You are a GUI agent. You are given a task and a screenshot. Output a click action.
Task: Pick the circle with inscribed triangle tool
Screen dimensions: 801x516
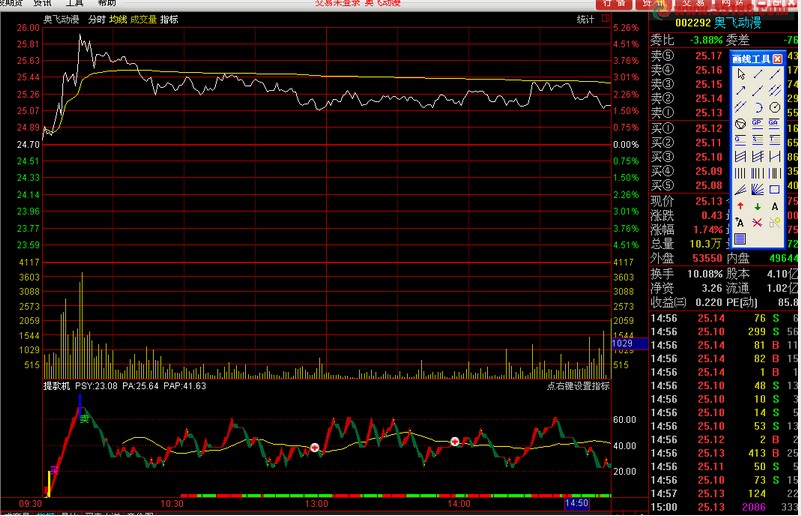pyautogui.click(x=740, y=124)
